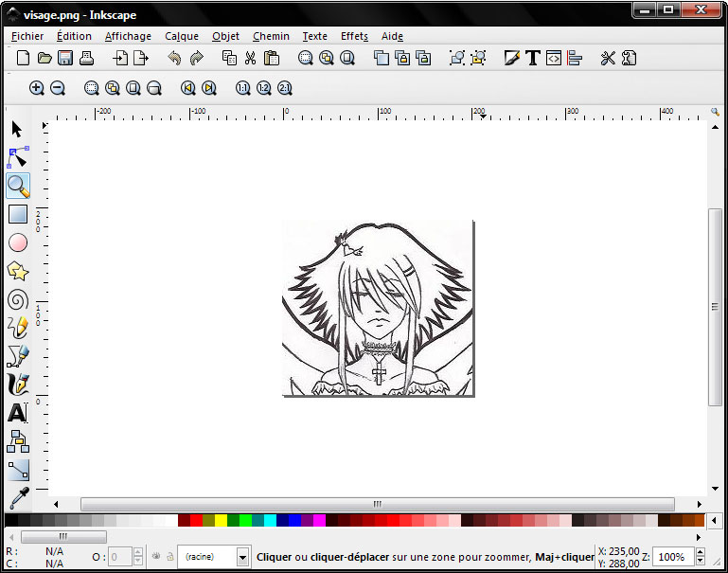Click the zoom percentage input field
Screen dimensions: 728x573
672,557
